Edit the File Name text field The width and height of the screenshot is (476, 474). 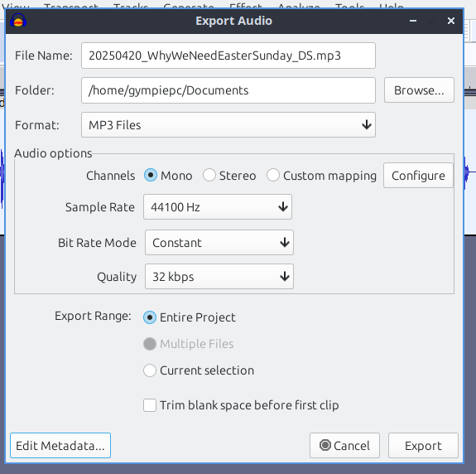click(x=228, y=56)
